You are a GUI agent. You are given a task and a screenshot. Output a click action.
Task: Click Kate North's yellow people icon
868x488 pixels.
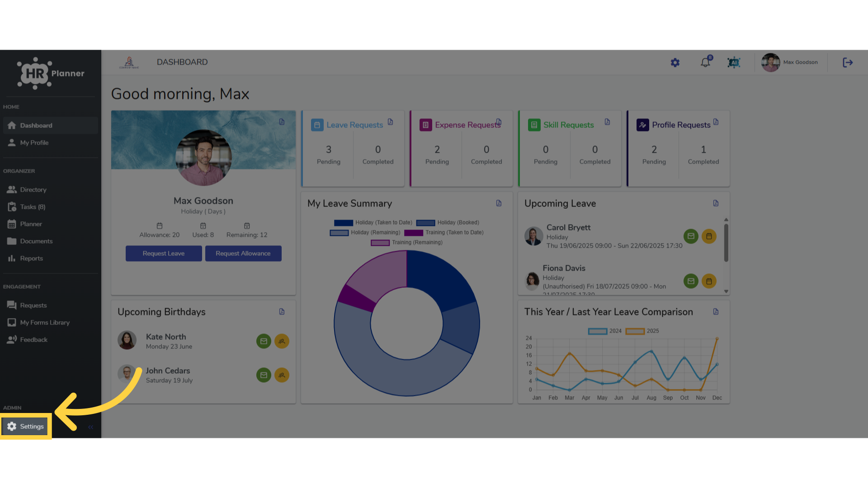pyautogui.click(x=282, y=341)
